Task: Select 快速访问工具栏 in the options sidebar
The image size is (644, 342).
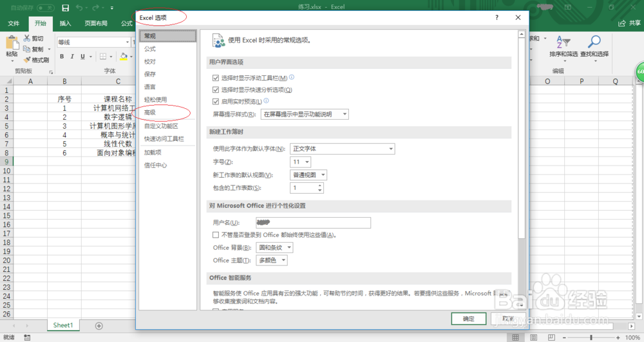Action: 167,138
